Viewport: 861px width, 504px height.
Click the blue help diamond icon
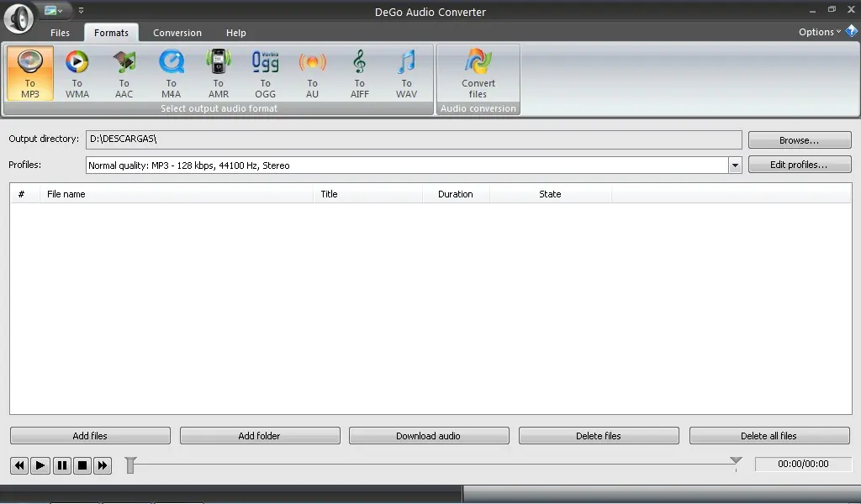pos(852,31)
